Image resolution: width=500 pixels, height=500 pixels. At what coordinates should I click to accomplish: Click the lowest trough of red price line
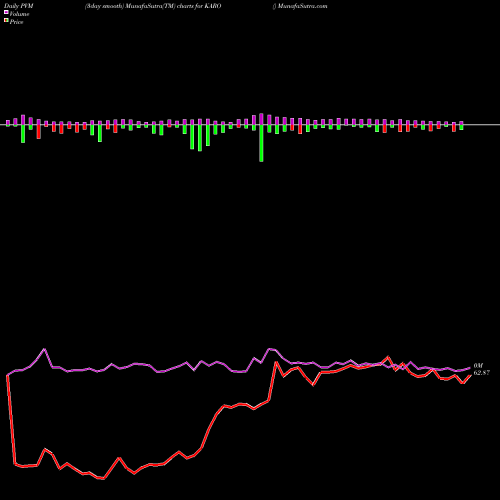click(x=103, y=479)
